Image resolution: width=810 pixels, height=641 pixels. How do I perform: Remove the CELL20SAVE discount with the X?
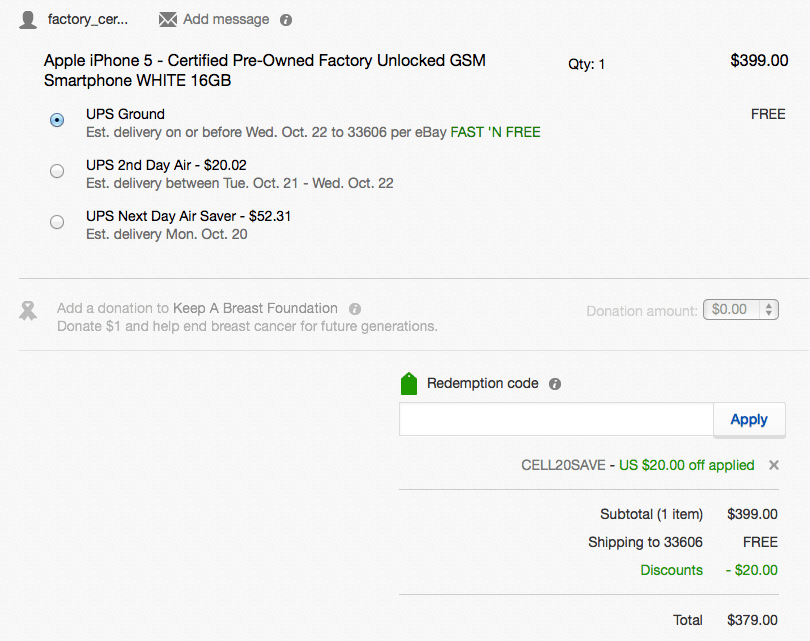[x=775, y=465]
